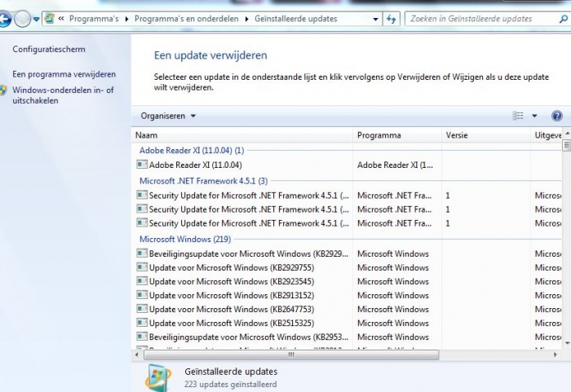Viewport: 571px width, 392px height.
Task: Click the vertical scrollbar thumb
Action: coord(567,145)
